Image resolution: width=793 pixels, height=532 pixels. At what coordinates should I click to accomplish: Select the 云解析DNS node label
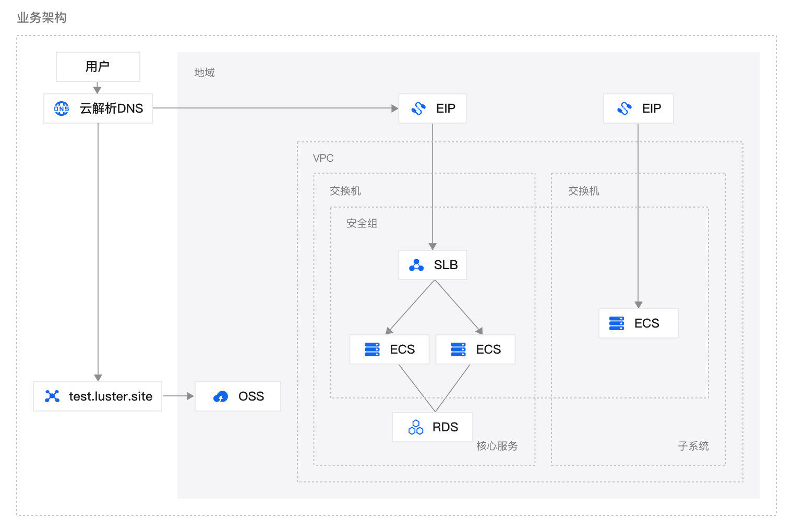[111, 108]
